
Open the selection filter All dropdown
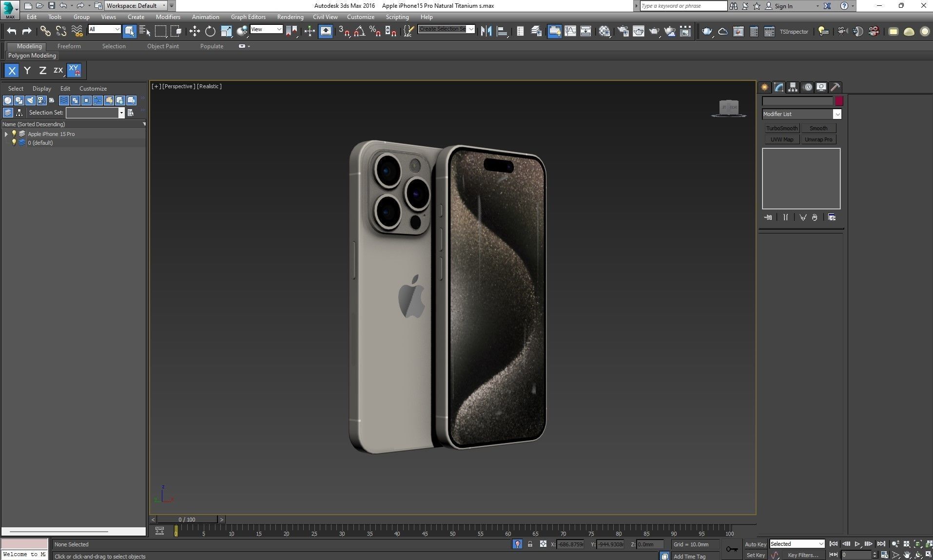(104, 29)
